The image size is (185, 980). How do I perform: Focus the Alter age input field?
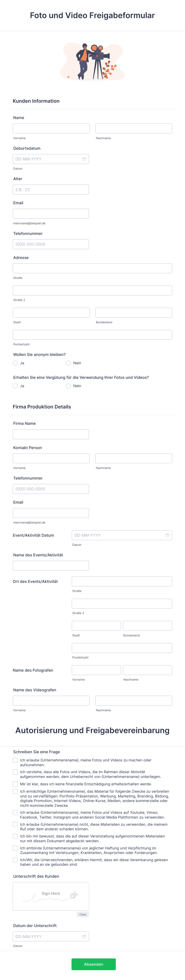(51, 190)
